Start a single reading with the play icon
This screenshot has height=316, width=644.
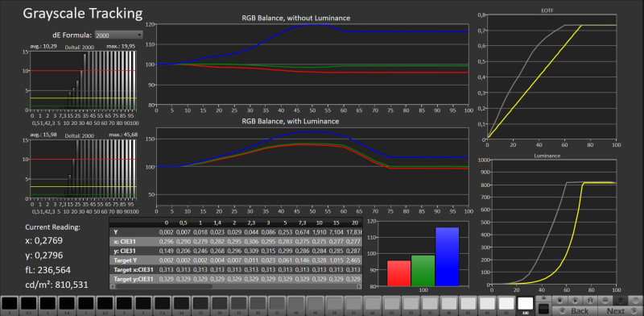pyautogui.click(x=575, y=301)
